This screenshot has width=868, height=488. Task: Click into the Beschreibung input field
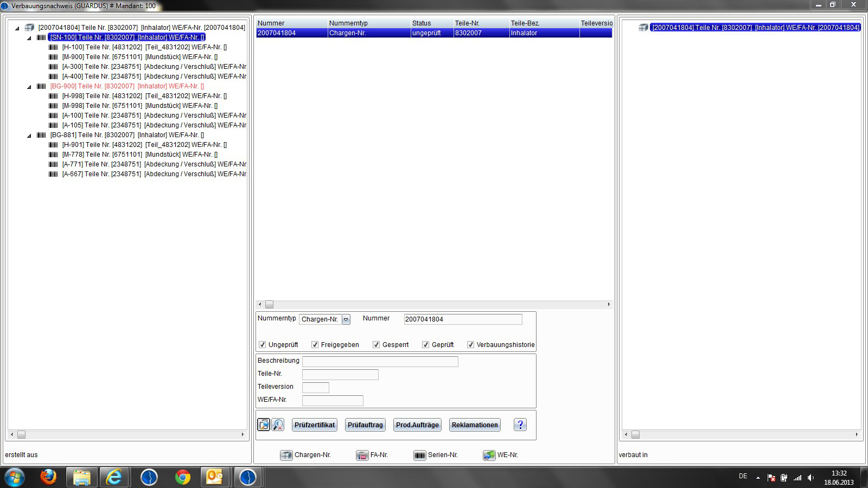[380, 362]
